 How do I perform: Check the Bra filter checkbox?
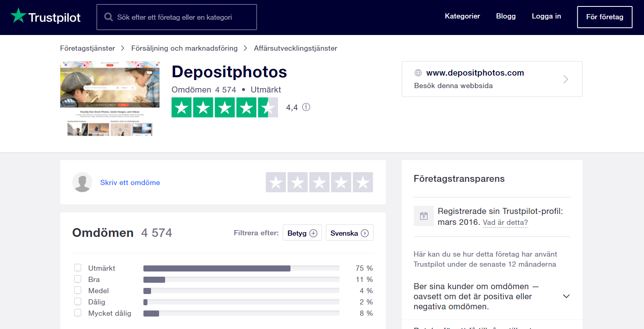point(78,279)
